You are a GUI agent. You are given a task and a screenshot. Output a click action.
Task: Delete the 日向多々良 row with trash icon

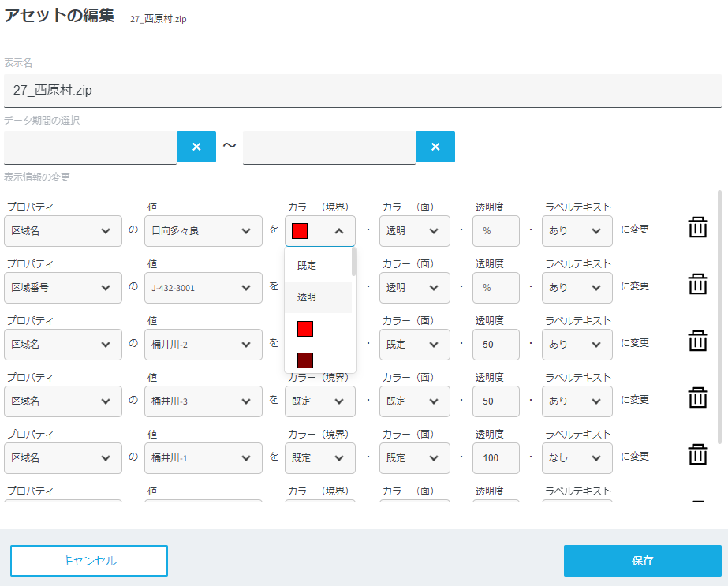[697, 229]
